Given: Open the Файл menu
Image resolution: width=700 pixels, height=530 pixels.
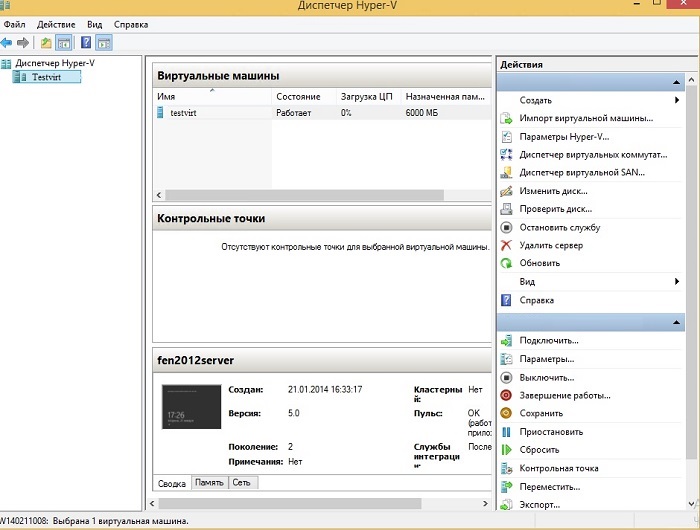Looking at the screenshot, I should (14, 25).
